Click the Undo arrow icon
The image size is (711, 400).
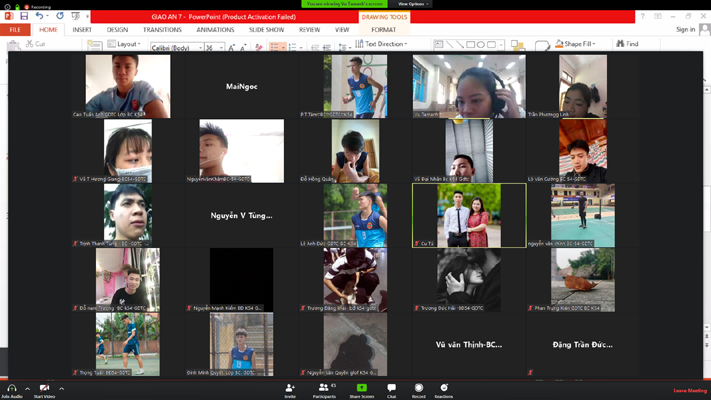40,16
